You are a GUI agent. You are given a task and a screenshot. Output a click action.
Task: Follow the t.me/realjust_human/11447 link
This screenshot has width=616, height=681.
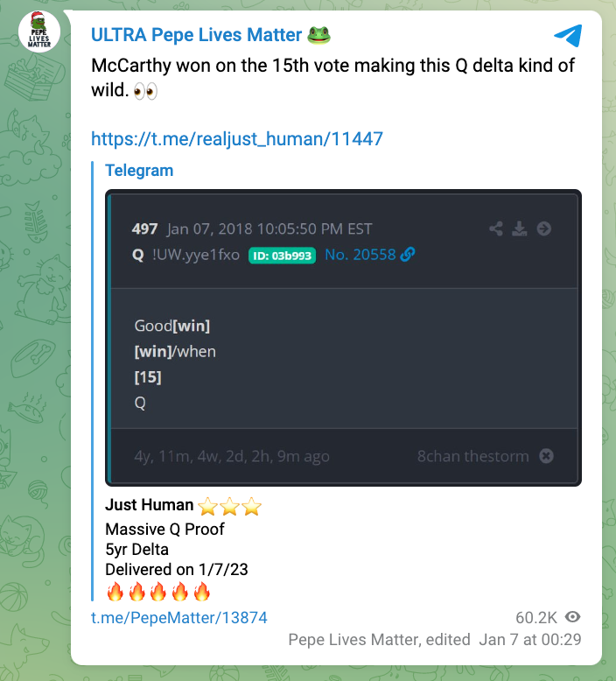[237, 138]
